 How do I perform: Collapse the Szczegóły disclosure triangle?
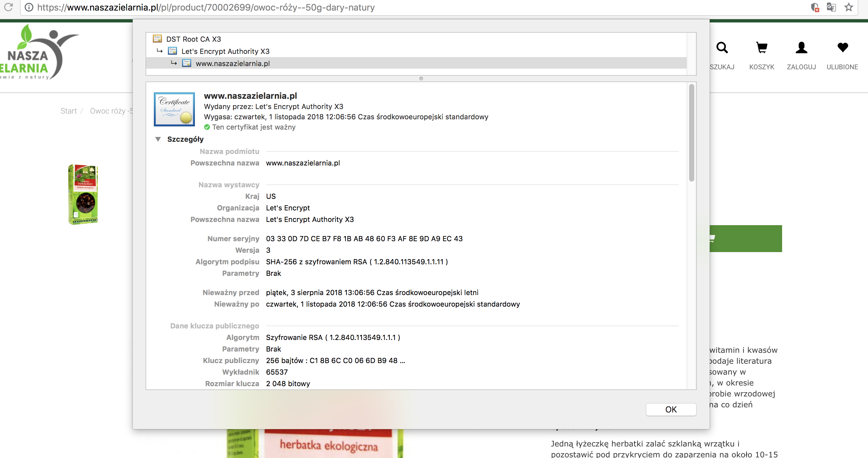158,139
